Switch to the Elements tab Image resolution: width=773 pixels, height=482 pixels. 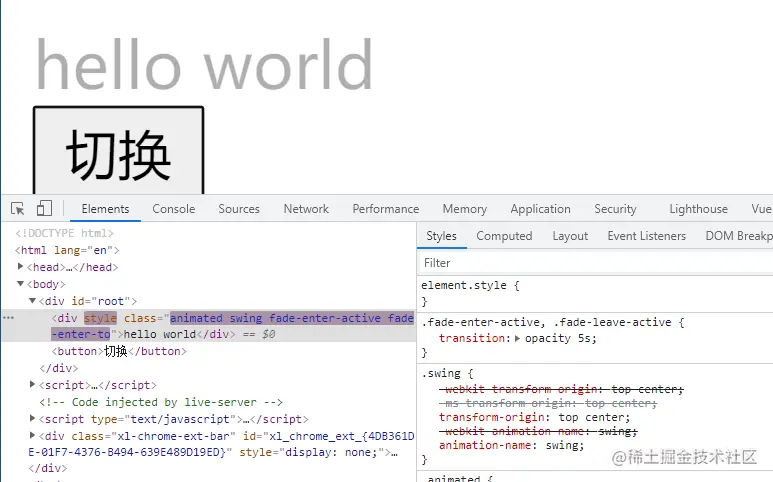pos(105,209)
